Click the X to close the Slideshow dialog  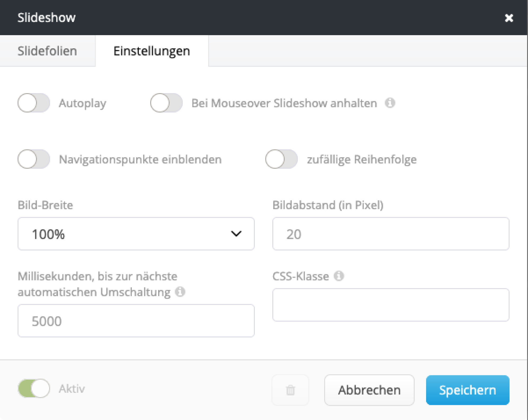point(509,18)
